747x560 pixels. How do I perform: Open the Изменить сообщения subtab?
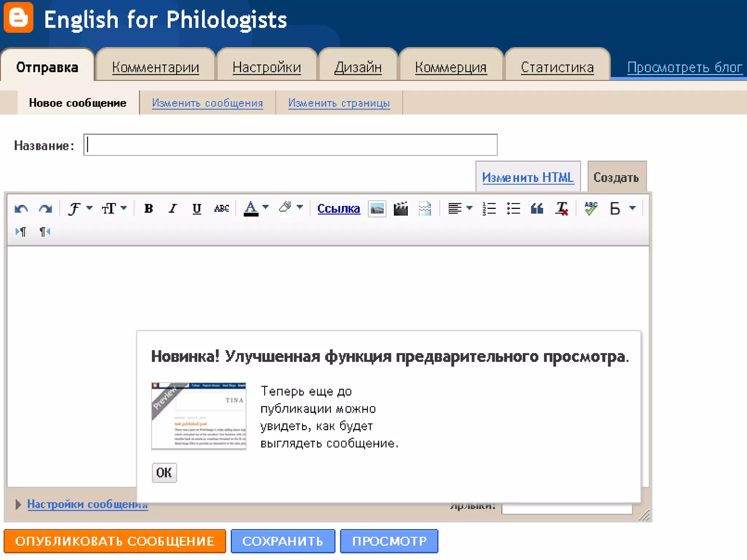coord(207,103)
